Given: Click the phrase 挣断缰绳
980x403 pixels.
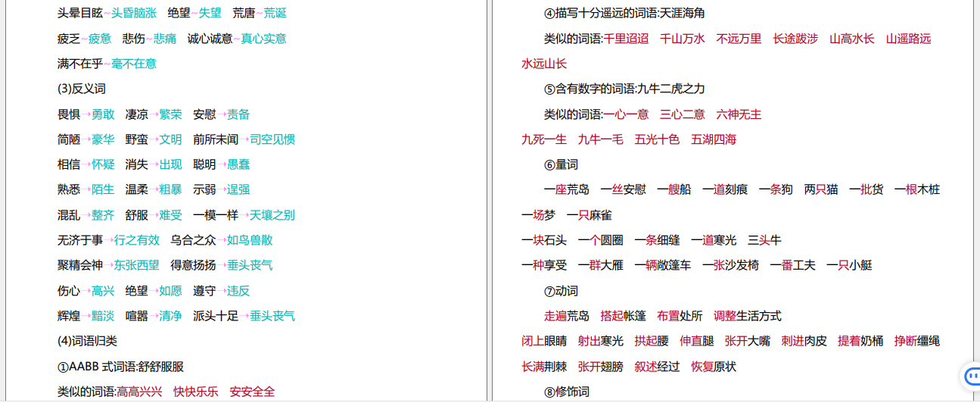Looking at the screenshot, I should click(917, 341).
